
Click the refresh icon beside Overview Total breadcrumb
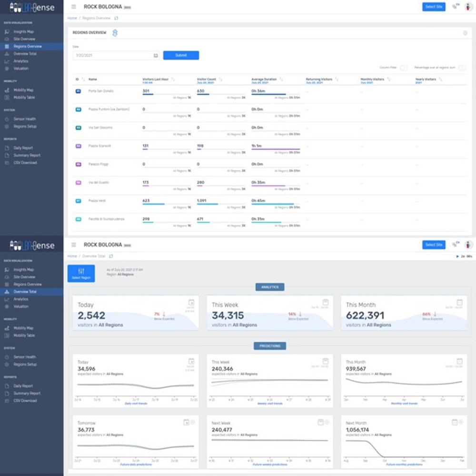point(111,256)
